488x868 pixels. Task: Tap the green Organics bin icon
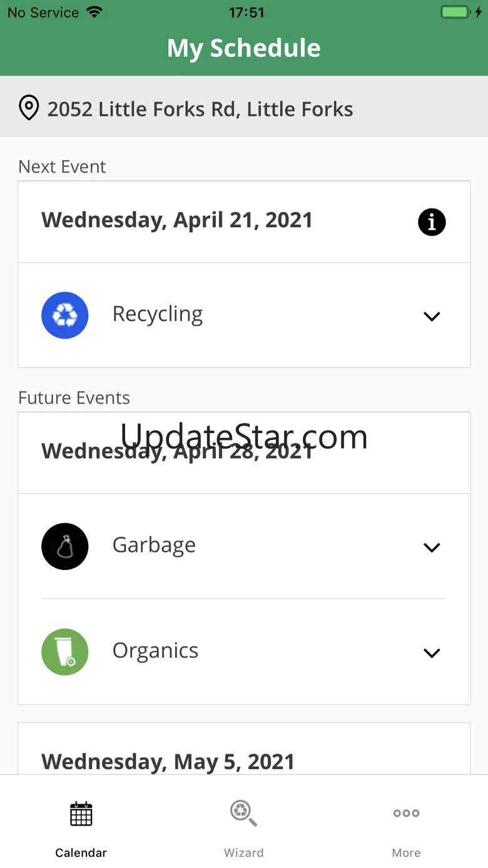click(x=65, y=652)
